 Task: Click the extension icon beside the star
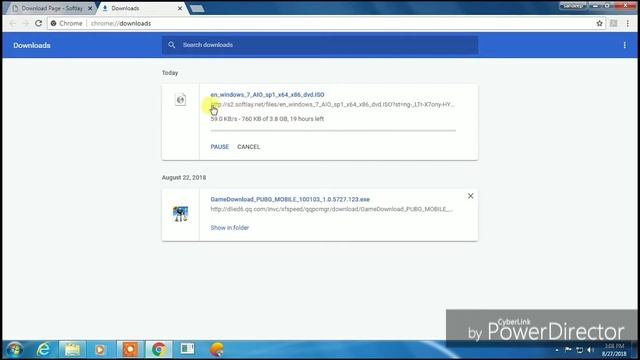tap(613, 23)
